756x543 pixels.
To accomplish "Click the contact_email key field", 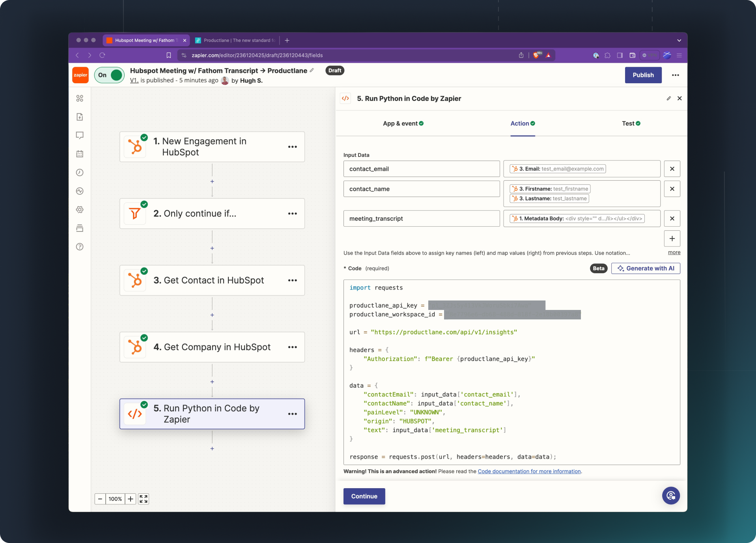I will coord(422,169).
